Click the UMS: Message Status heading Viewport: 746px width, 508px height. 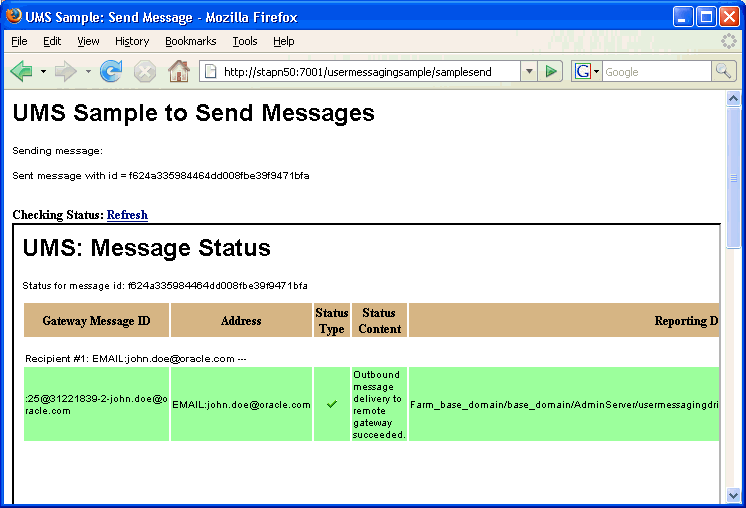(147, 248)
